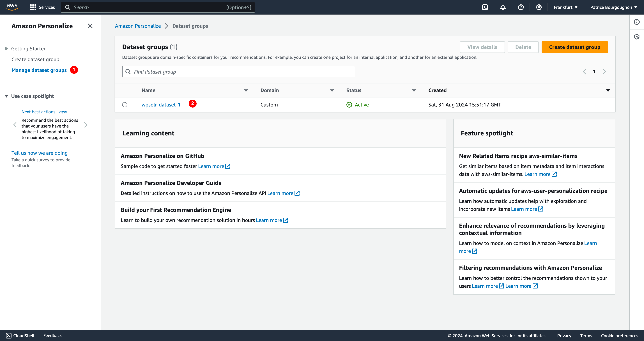644x341 pixels.
Task: Open Feedback in the footer
Action: 52,335
